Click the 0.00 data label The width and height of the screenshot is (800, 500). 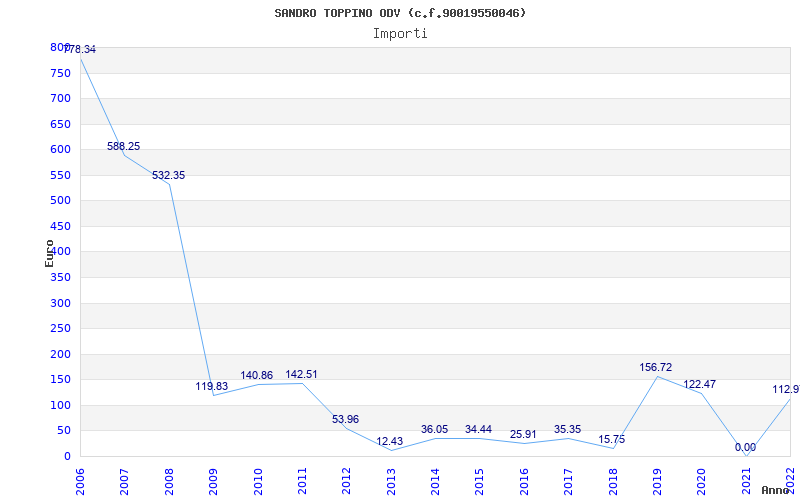pos(745,447)
